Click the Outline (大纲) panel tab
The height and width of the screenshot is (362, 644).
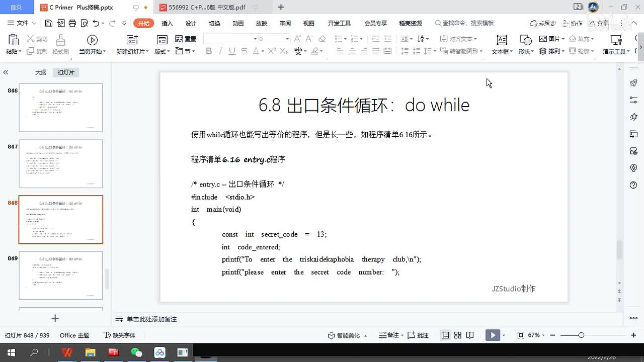[41, 72]
